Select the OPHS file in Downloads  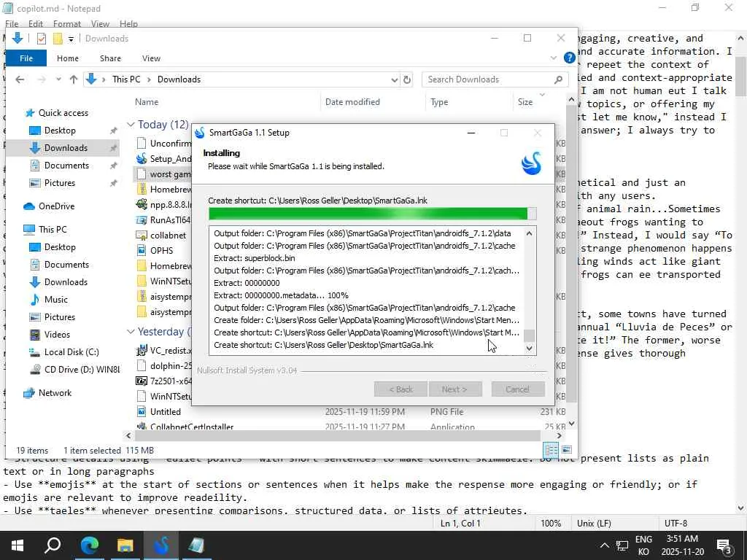click(161, 251)
